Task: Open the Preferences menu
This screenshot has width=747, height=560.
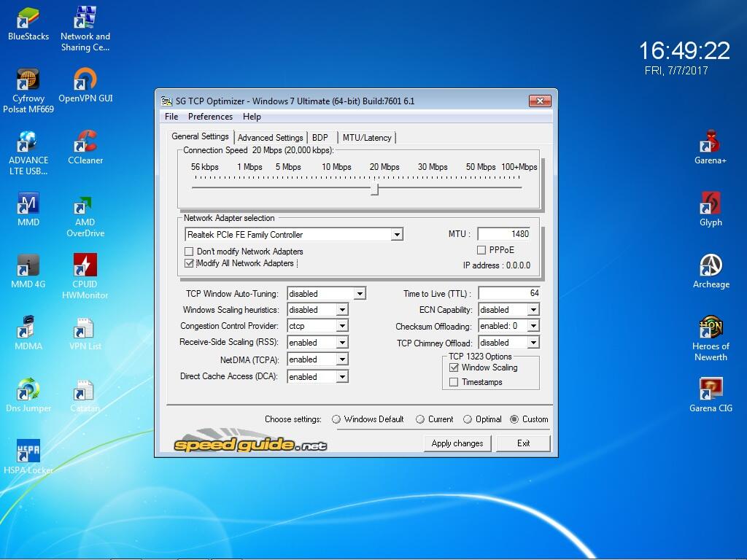Action: 210,117
